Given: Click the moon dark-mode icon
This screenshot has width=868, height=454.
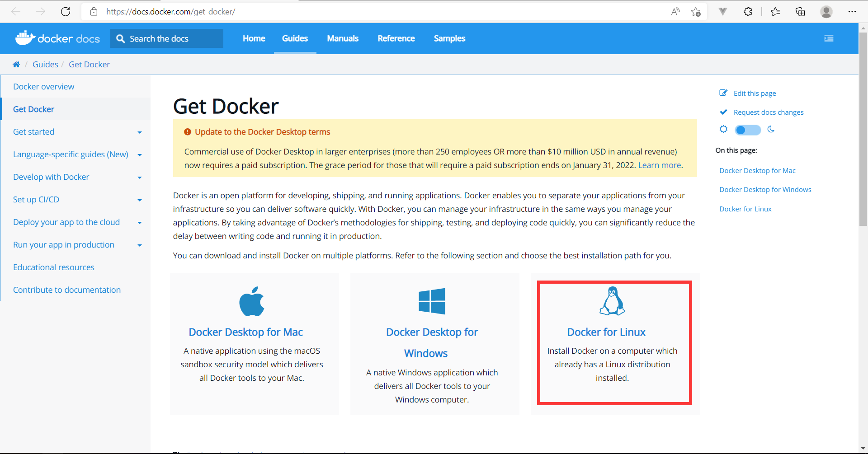Looking at the screenshot, I should pyautogui.click(x=771, y=130).
